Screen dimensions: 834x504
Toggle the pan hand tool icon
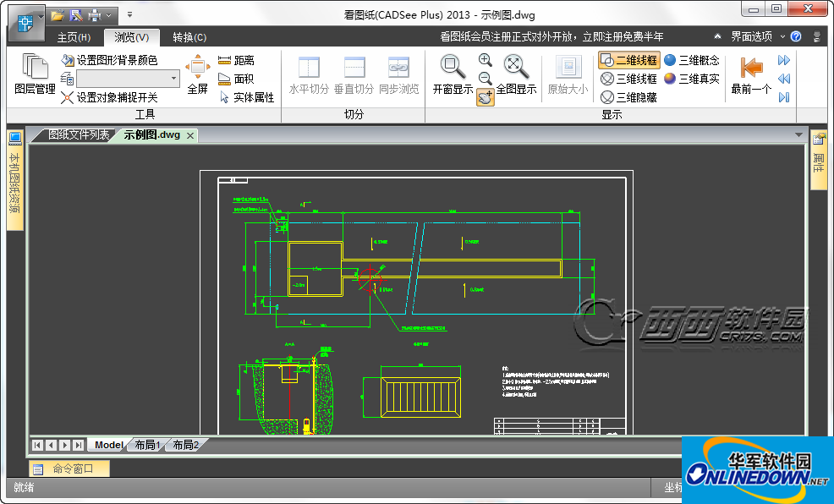point(485,97)
